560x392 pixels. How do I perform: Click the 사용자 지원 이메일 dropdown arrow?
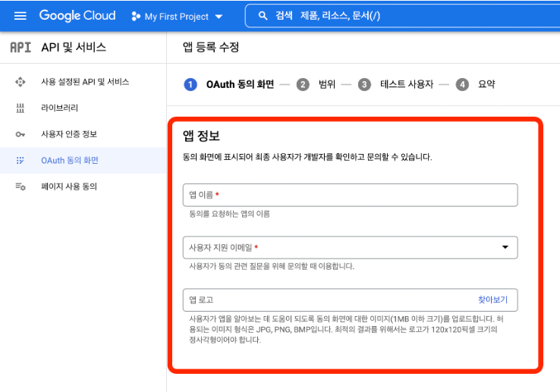tap(505, 248)
